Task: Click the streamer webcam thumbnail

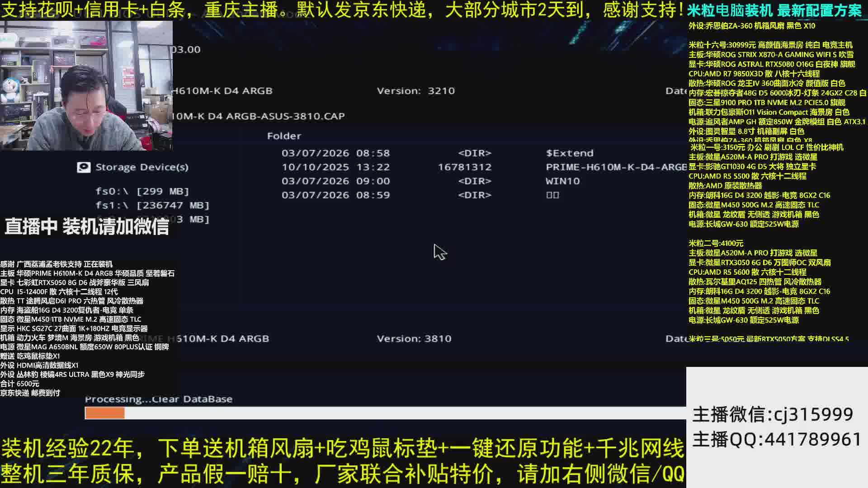Action: pos(86,86)
